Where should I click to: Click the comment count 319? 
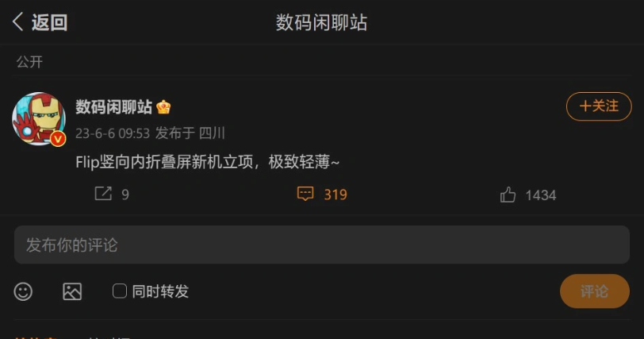[x=335, y=195]
